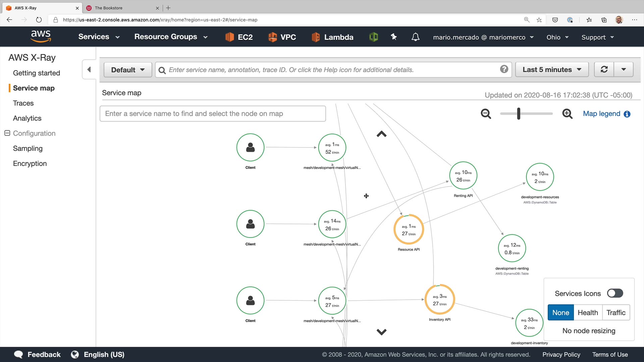This screenshot has height=362, width=644.
Task: Open the Last 5 minutes dropdown
Action: tap(552, 69)
